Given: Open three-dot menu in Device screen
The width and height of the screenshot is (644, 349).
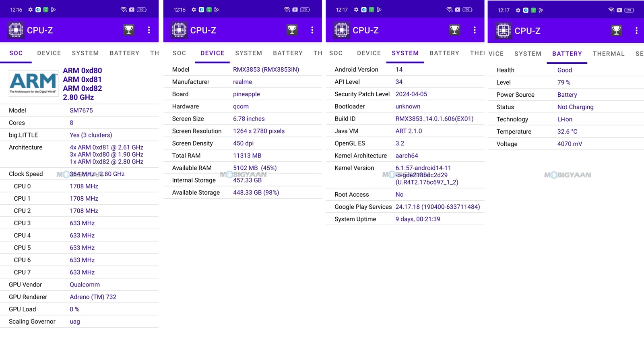Looking at the screenshot, I should (312, 30).
